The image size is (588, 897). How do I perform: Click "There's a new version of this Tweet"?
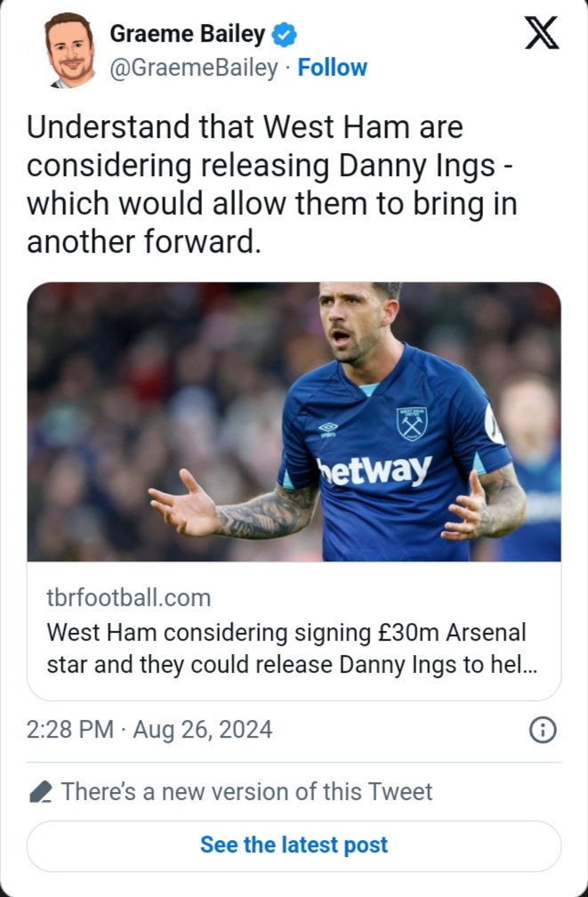pos(246,791)
